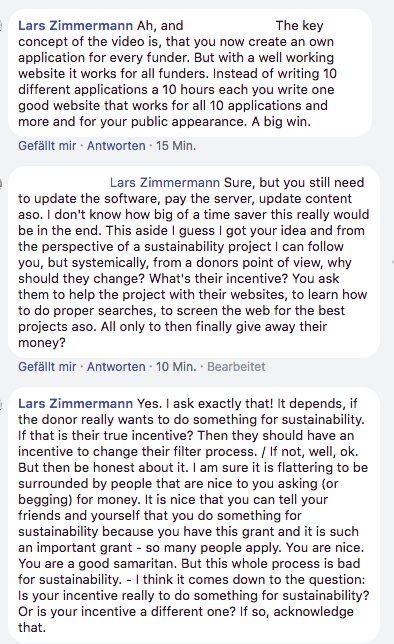Click the partial avatar beside the third comment
The image size is (394, 644).
(x=1, y=404)
